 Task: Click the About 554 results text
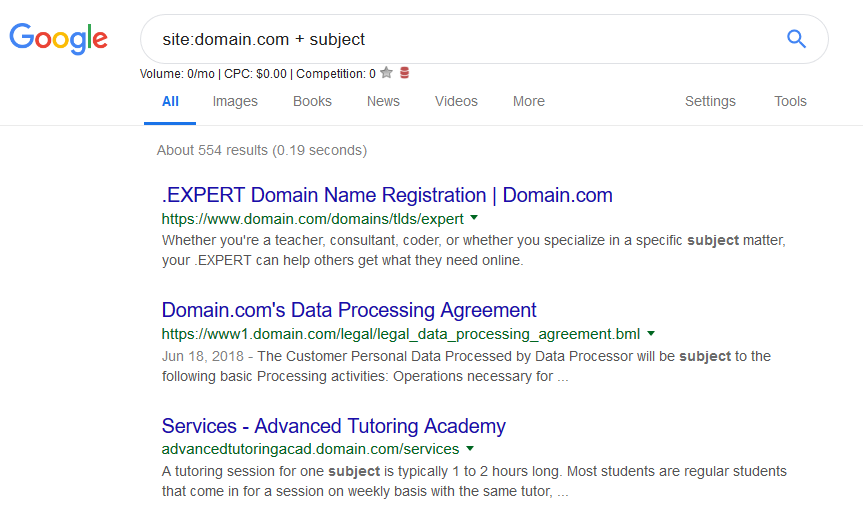(x=262, y=150)
